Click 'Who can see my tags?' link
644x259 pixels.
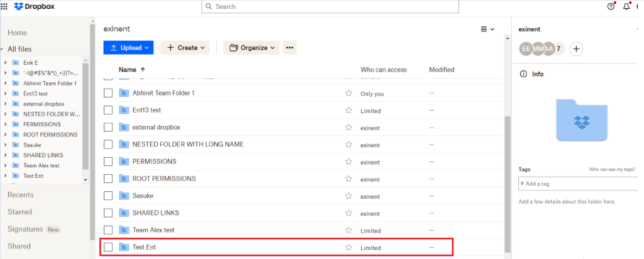[x=615, y=170]
